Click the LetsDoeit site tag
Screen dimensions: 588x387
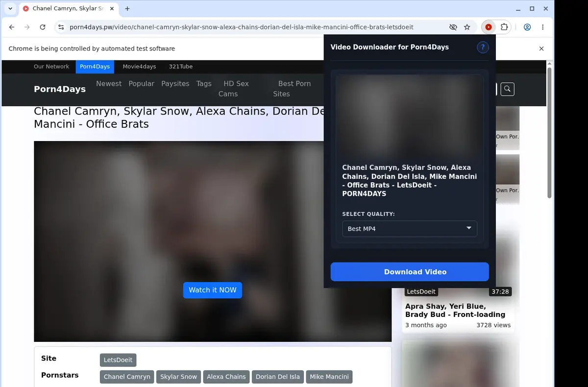point(118,360)
